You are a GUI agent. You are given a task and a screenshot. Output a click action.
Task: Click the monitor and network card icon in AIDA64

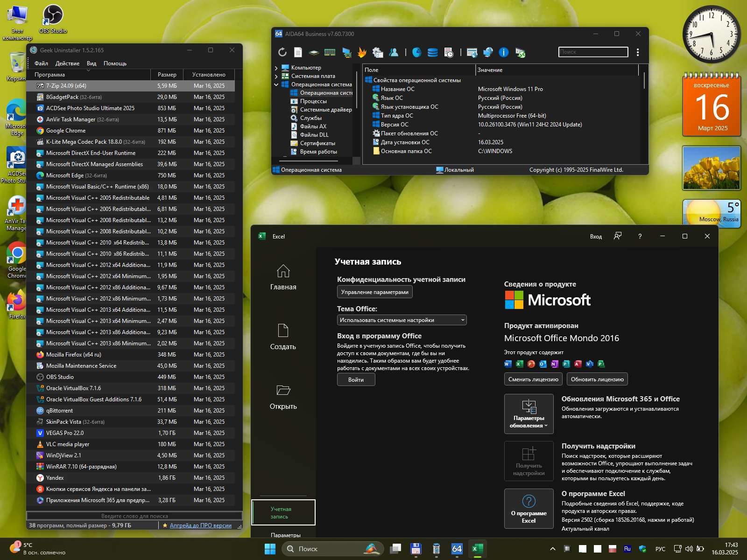pos(346,52)
